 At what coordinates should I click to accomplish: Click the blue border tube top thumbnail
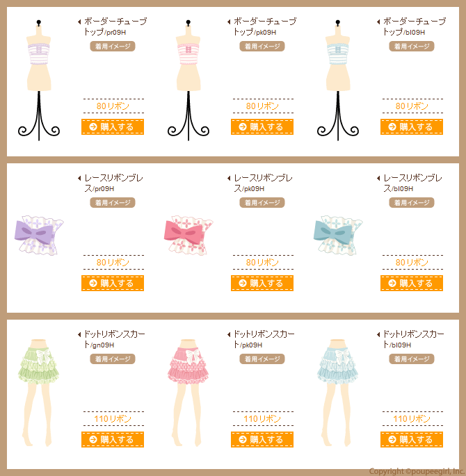click(x=338, y=80)
